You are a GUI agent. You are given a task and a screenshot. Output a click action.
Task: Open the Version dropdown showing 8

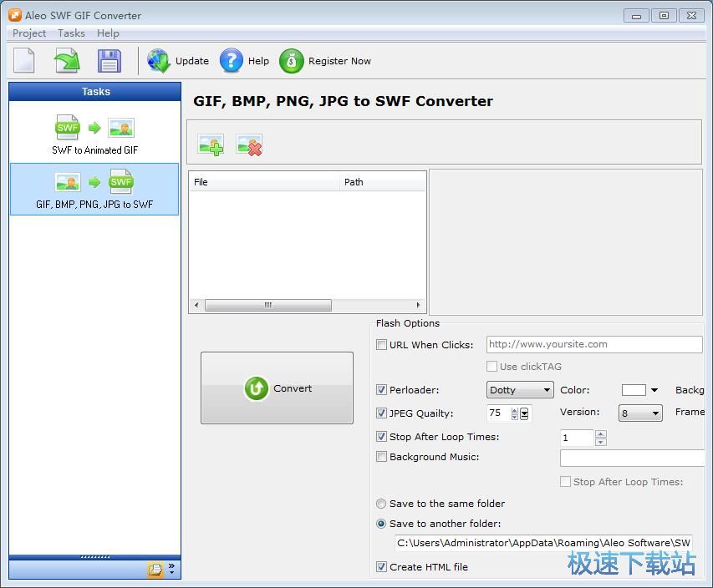point(640,413)
